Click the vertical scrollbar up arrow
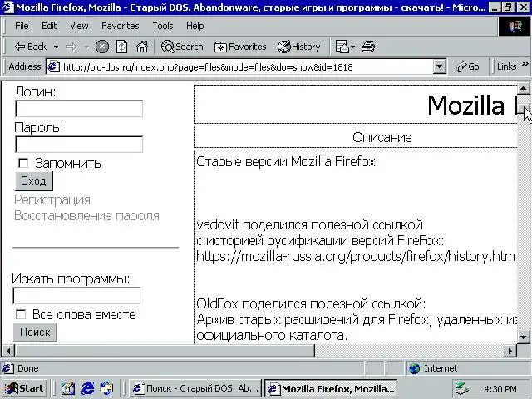Viewport: 532px width, 399px height. point(523,89)
